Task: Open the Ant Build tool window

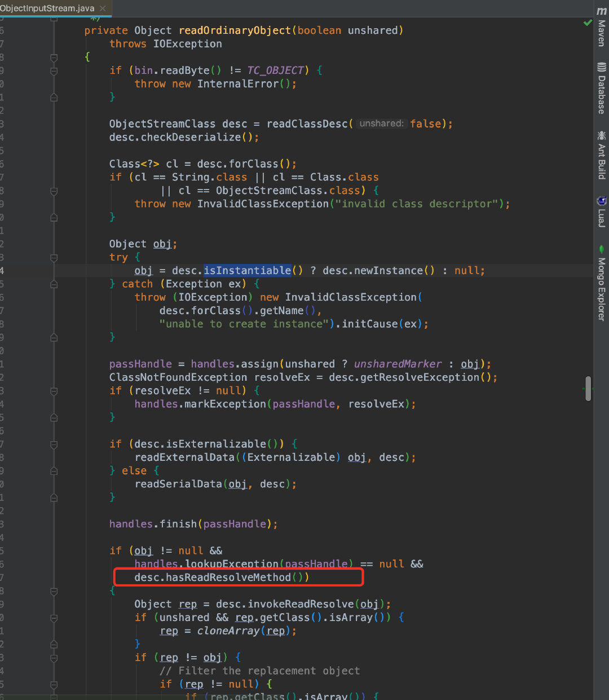Action: click(x=602, y=155)
